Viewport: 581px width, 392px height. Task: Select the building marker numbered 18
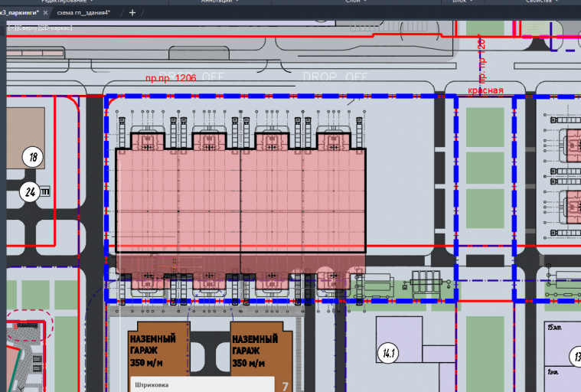click(33, 157)
